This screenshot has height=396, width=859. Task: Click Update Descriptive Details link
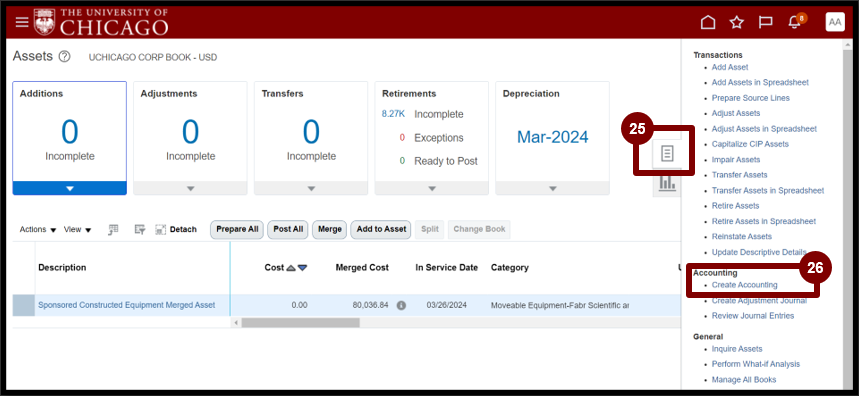coord(759,252)
